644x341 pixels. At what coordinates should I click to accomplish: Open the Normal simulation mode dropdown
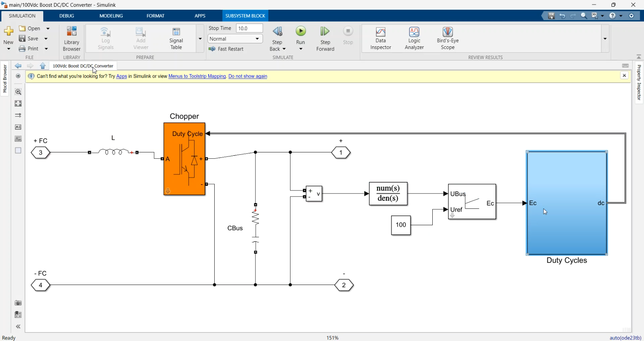[235, 39]
